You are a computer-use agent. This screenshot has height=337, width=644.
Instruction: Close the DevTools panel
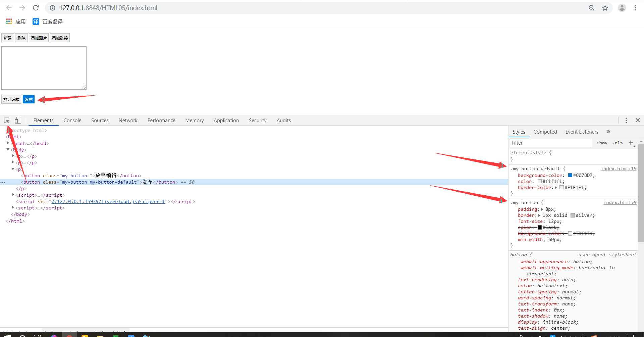point(638,120)
